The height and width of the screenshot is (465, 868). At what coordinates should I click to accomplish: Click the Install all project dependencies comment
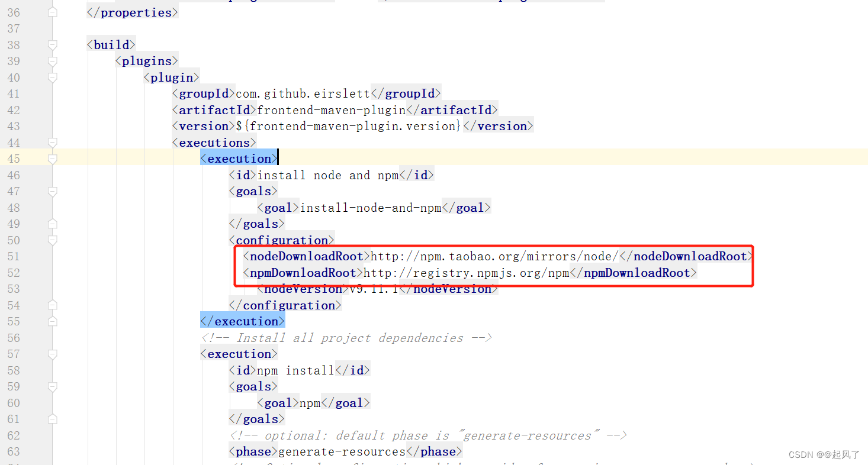pos(346,338)
